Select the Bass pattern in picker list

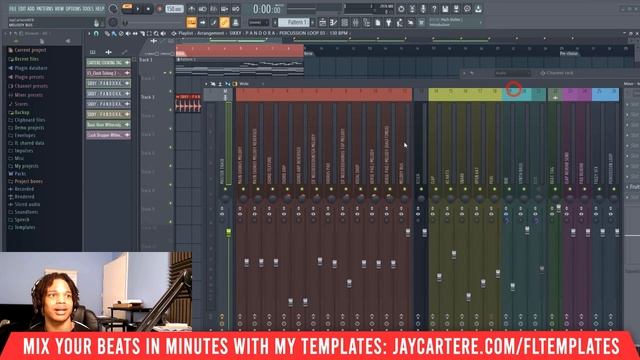pos(108,124)
